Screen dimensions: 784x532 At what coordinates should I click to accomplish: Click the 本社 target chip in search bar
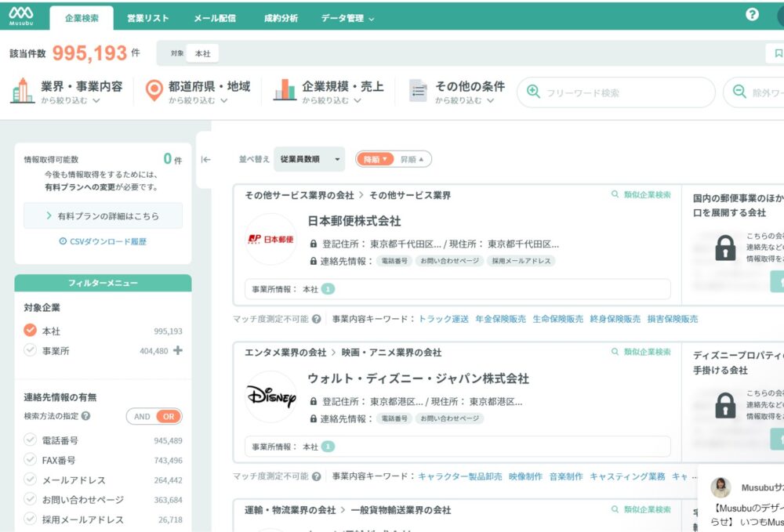pos(202,53)
